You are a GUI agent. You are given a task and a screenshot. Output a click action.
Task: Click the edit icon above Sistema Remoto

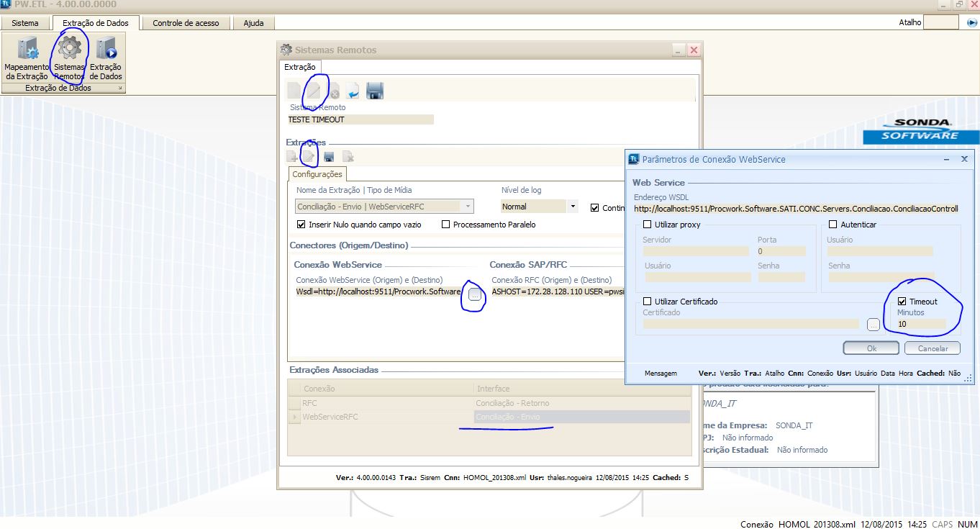pos(314,91)
